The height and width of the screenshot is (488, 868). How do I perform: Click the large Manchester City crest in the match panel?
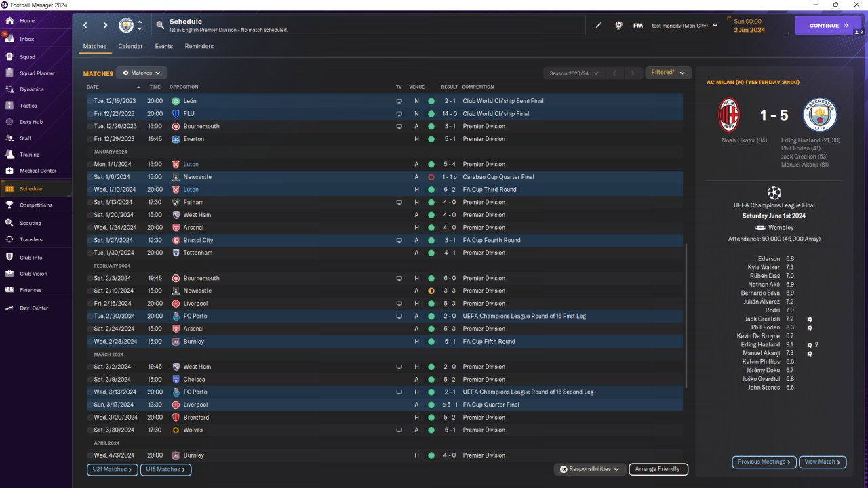[820, 115]
